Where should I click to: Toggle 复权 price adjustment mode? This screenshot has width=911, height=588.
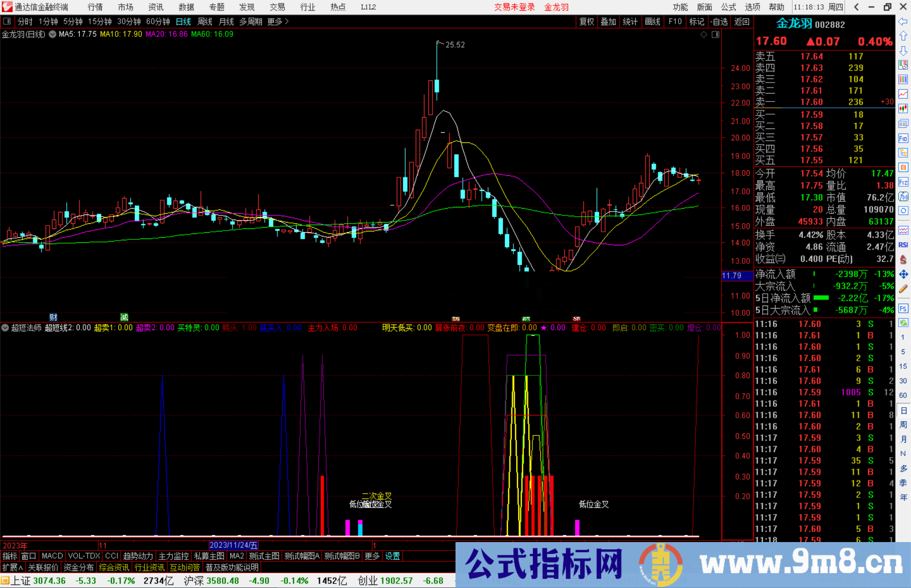coord(586,21)
